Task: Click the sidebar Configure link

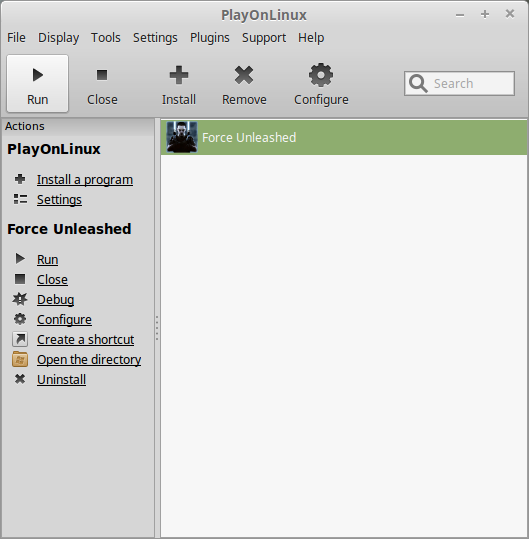Action: (64, 320)
